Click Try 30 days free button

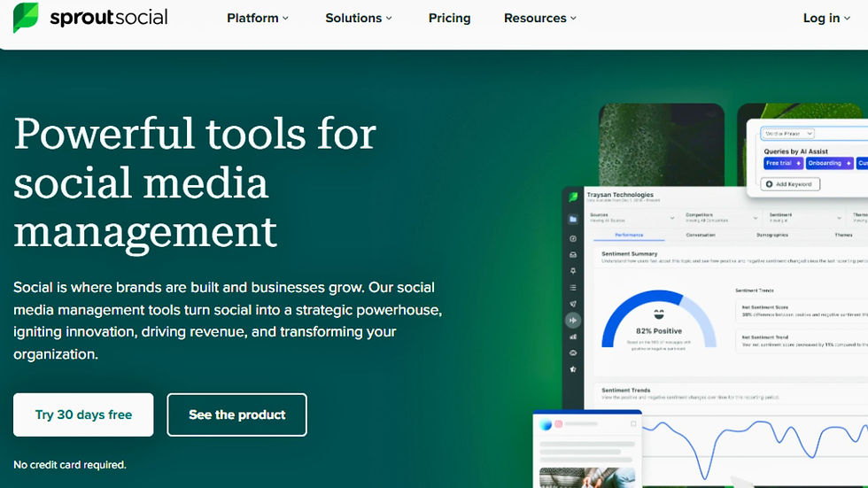click(83, 415)
